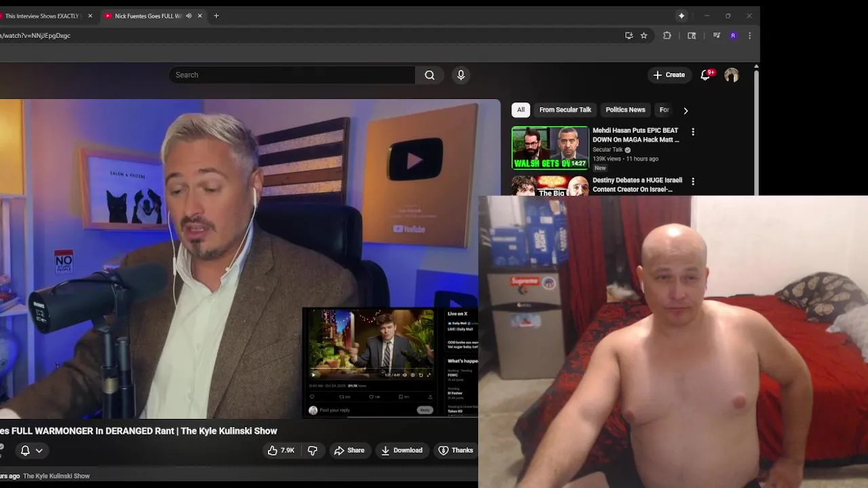Focus the YouTube Search field
The height and width of the screenshot is (488, 868).
tap(292, 75)
